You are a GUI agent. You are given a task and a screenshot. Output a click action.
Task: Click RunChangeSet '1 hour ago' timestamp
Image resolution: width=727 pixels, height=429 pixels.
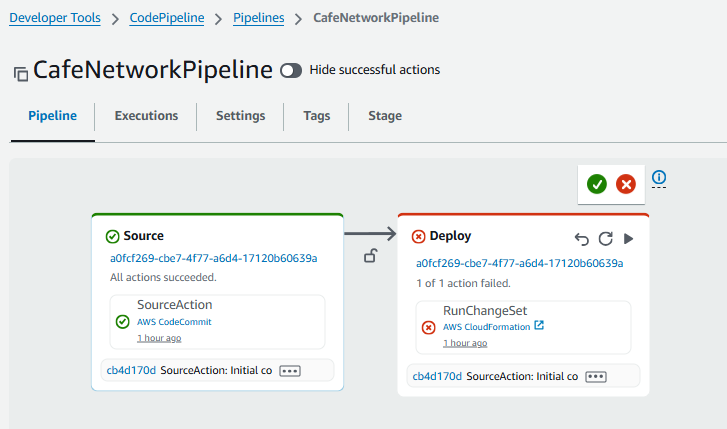click(465, 343)
